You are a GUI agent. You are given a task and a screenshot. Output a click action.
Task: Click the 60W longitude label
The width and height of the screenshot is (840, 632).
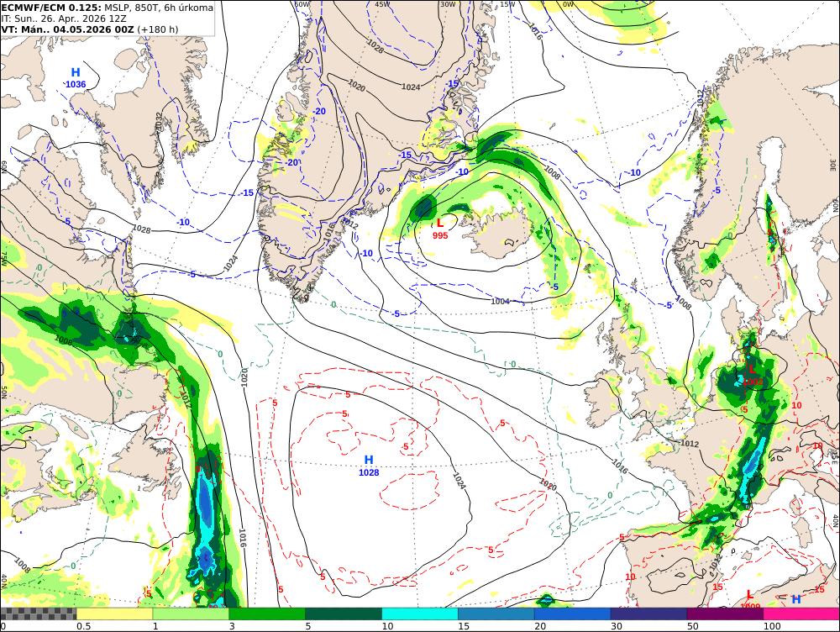click(302, 4)
